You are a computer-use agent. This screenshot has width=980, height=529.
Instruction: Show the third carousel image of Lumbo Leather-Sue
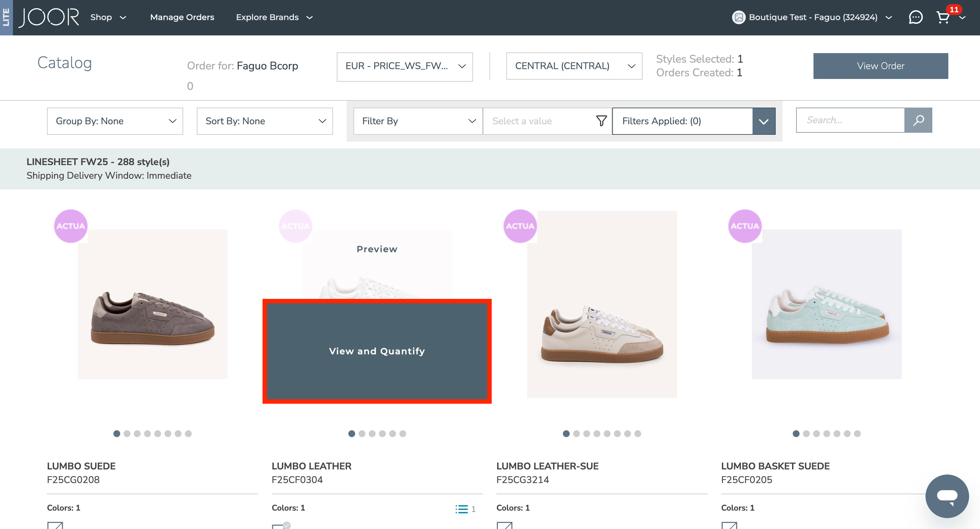586,434
